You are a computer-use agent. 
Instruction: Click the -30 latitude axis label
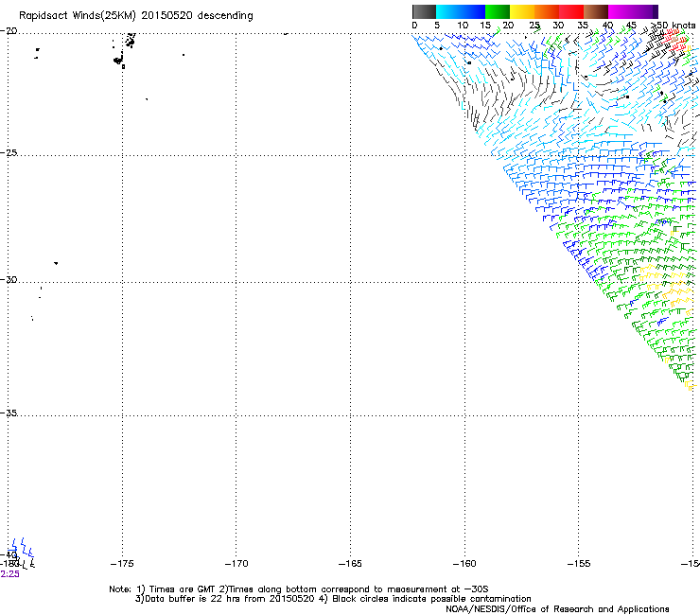coord(9,279)
